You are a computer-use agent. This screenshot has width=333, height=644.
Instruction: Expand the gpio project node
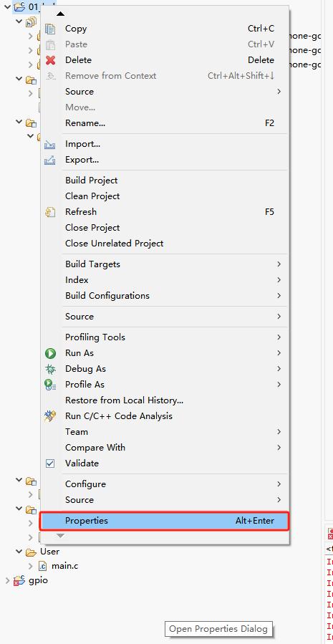[7, 580]
